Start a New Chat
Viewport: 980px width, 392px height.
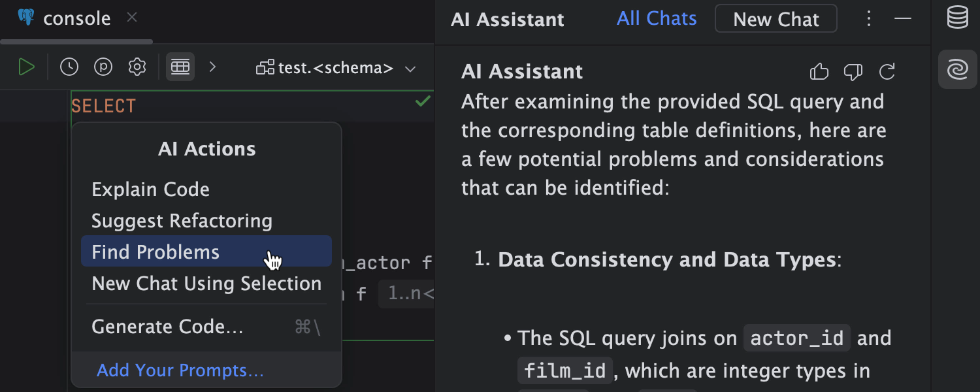click(x=776, y=19)
